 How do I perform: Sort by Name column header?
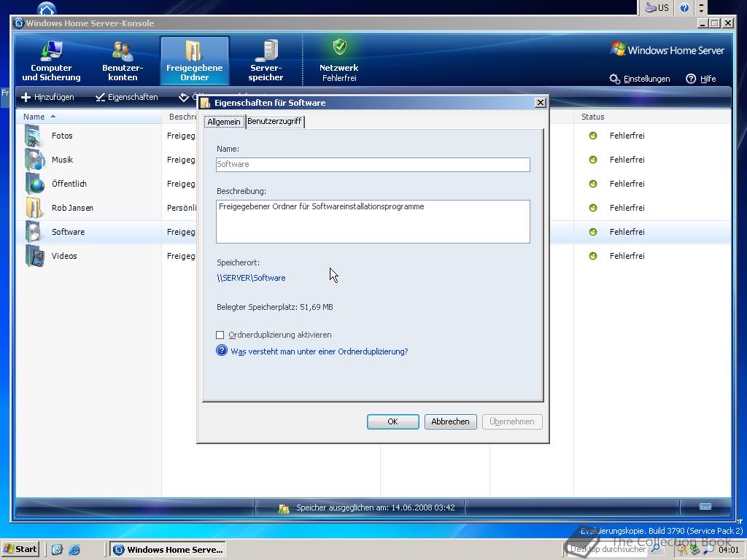(x=88, y=117)
